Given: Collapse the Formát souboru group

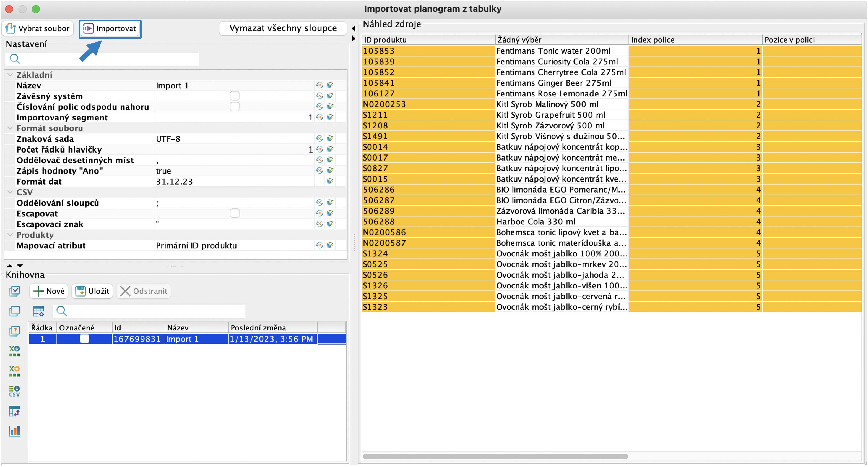Looking at the screenshot, I should tap(10, 128).
